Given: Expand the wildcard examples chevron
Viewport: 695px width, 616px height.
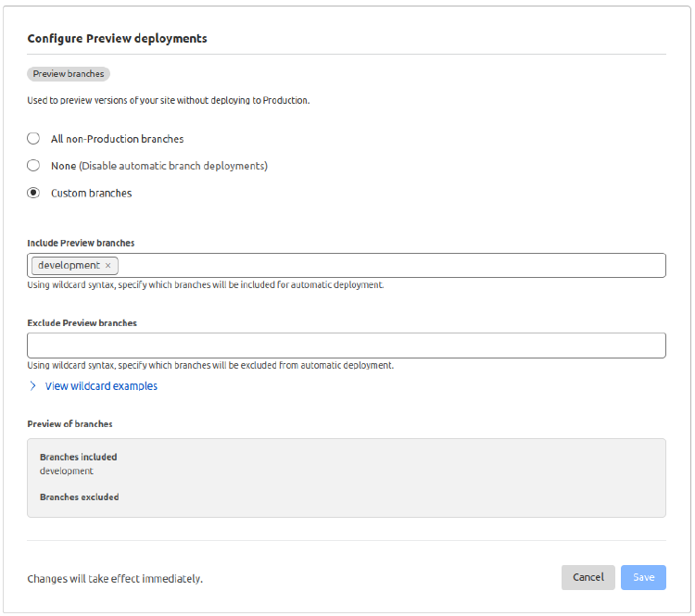Looking at the screenshot, I should [32, 386].
